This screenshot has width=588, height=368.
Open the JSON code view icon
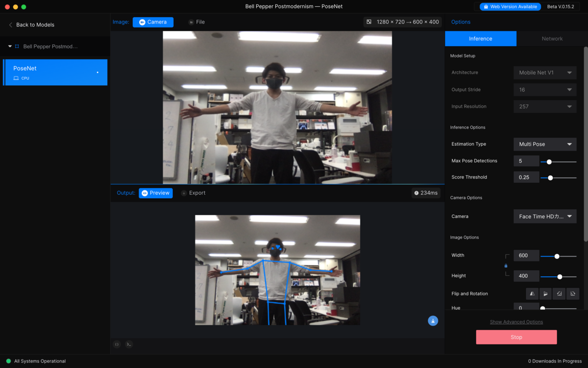[x=117, y=344]
